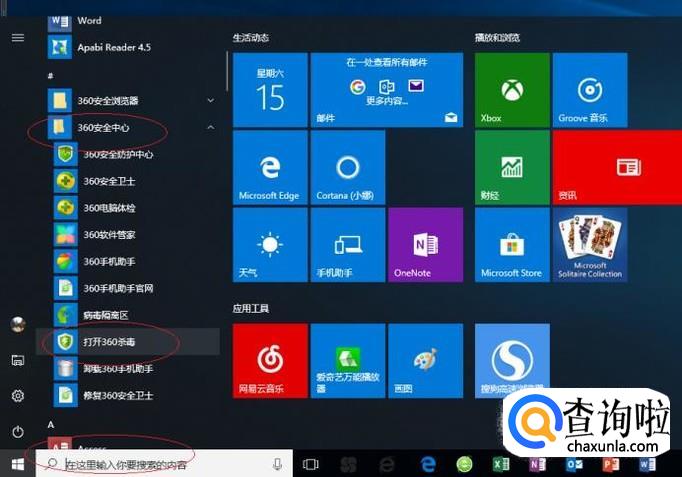Image resolution: width=682 pixels, height=477 pixels.
Task: Open the 搜狗高速浏览器 tile
Action: pyautogui.click(x=512, y=360)
